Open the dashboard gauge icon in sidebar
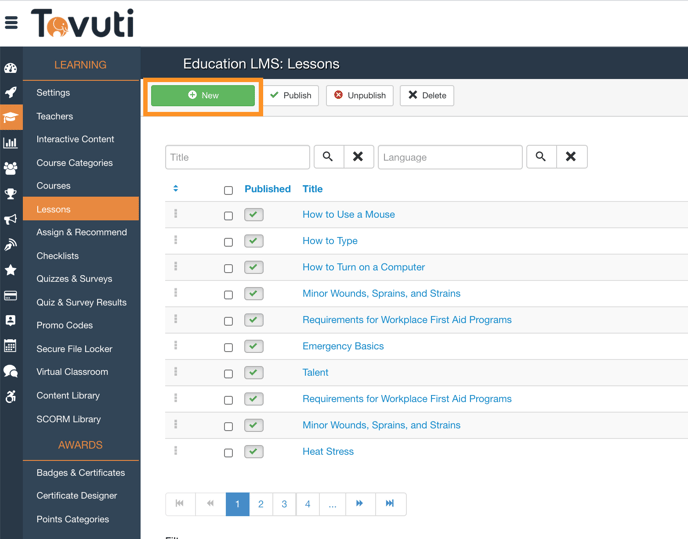Screen dimensions: 688x539 tap(11, 68)
